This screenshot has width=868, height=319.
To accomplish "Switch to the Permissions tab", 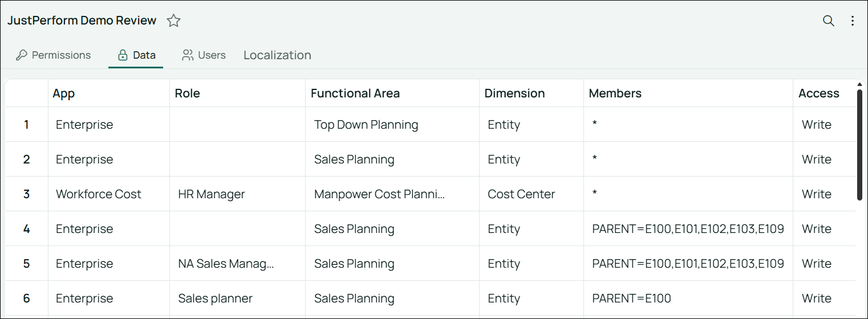I will [x=54, y=55].
